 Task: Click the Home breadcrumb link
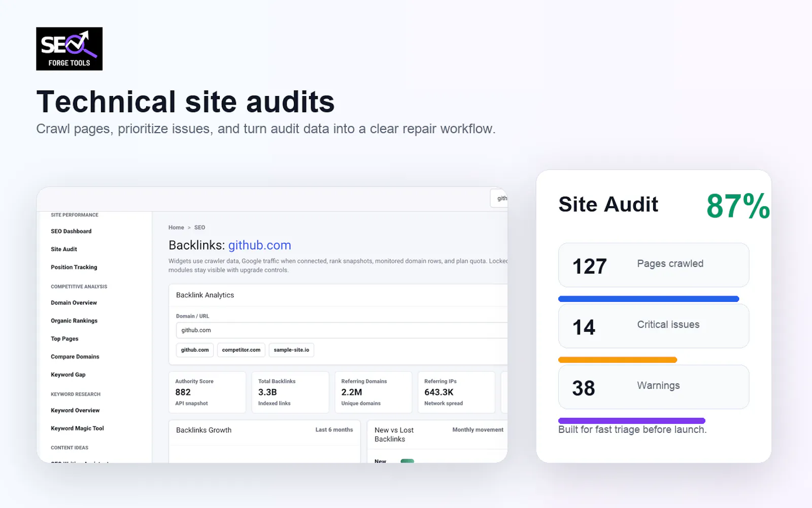point(176,228)
